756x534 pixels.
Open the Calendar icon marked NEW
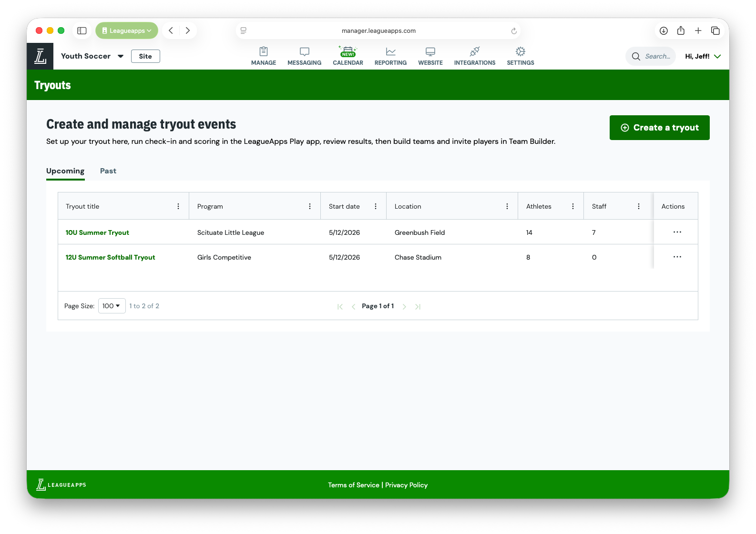tap(348, 51)
